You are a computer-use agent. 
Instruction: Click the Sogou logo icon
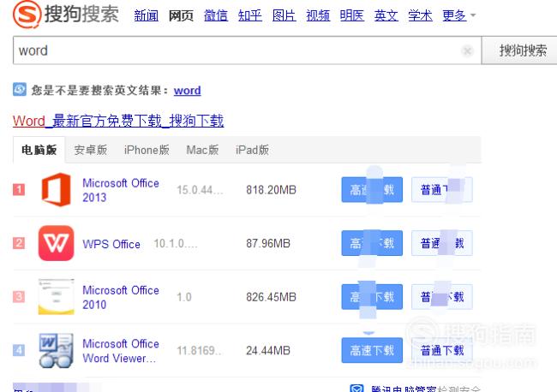[27, 14]
